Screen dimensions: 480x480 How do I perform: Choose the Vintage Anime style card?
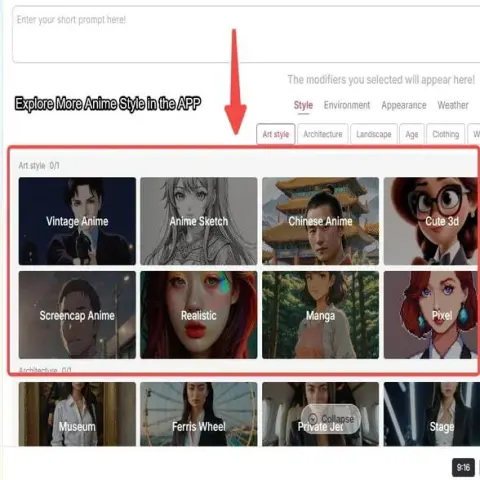point(77,221)
